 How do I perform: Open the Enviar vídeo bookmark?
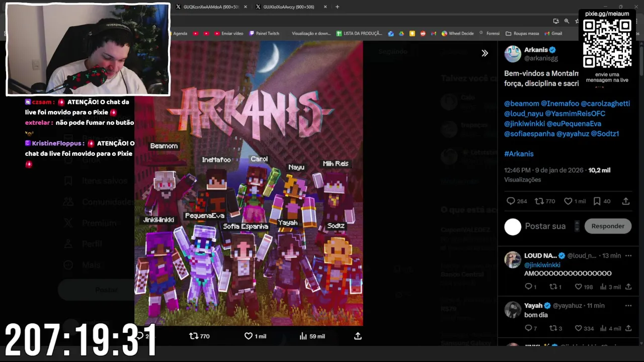(x=229, y=33)
